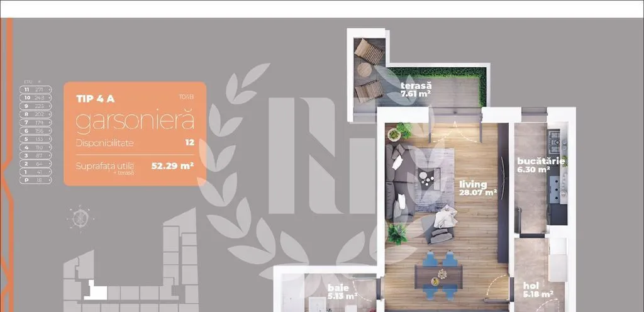
Task: Click the TIP 4 A heading
Action: click(96, 98)
